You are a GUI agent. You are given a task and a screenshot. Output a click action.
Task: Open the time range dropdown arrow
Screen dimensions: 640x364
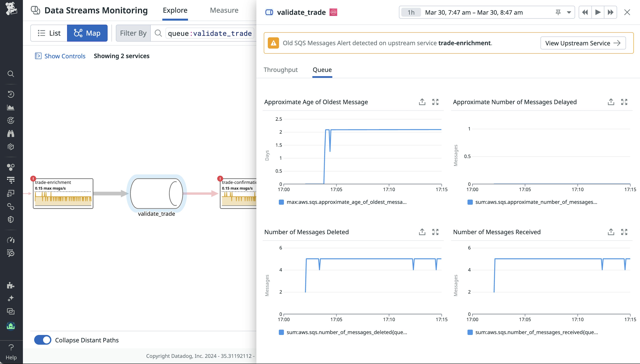[569, 12]
